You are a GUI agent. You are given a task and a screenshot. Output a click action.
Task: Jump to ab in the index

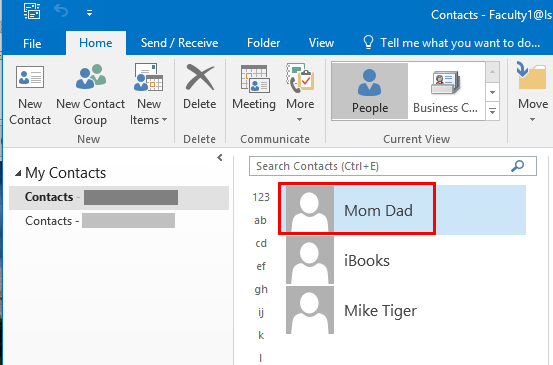coord(260,220)
